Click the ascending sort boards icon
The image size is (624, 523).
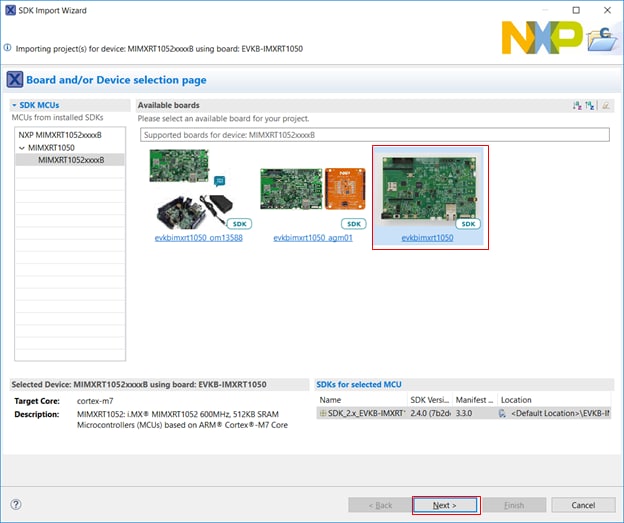577,105
